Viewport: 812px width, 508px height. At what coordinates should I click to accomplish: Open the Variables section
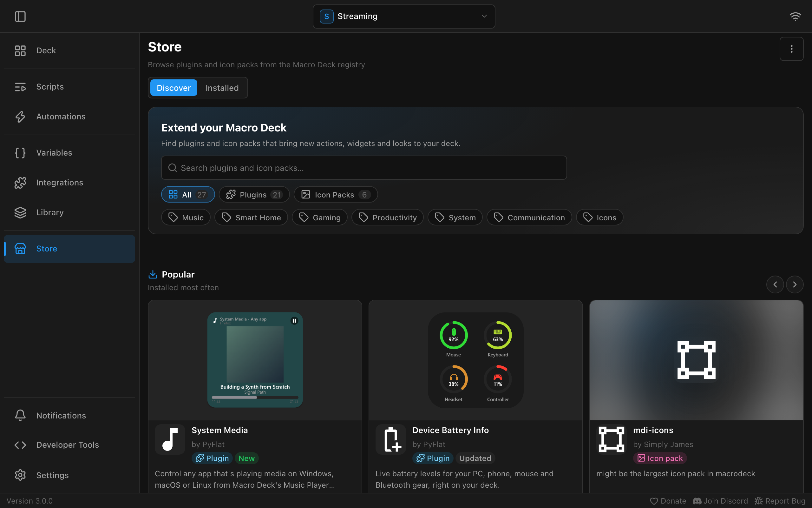[69, 153]
